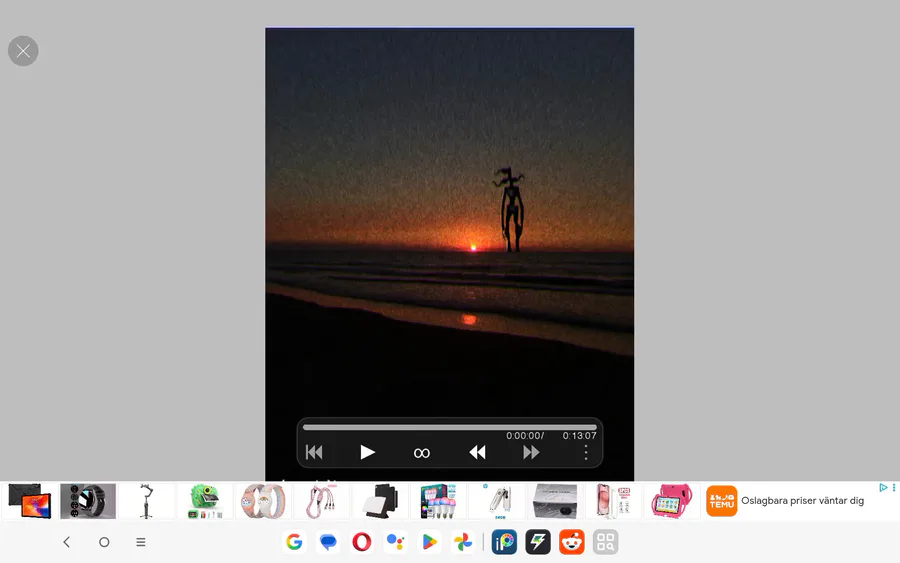This screenshot has width=900, height=563.
Task: Tap the Android back navigation button
Action: click(67, 542)
